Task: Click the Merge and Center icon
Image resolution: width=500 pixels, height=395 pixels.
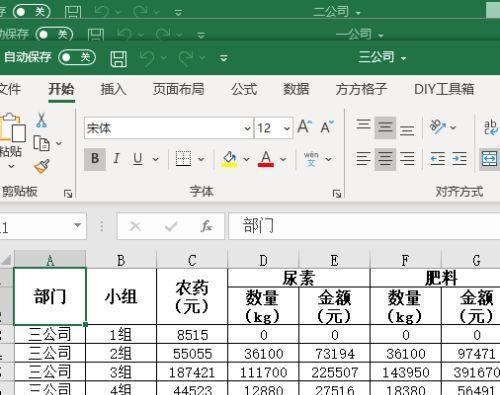Action: point(490,159)
